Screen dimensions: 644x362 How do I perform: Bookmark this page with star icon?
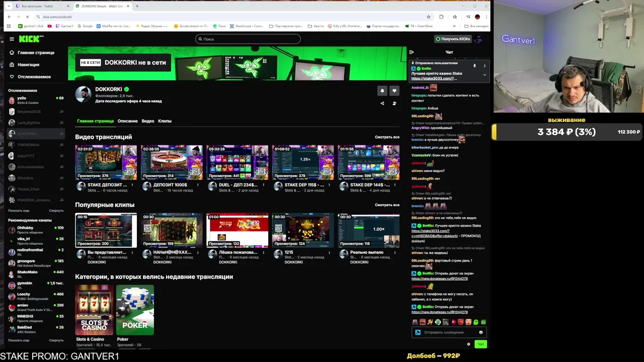tap(428, 17)
